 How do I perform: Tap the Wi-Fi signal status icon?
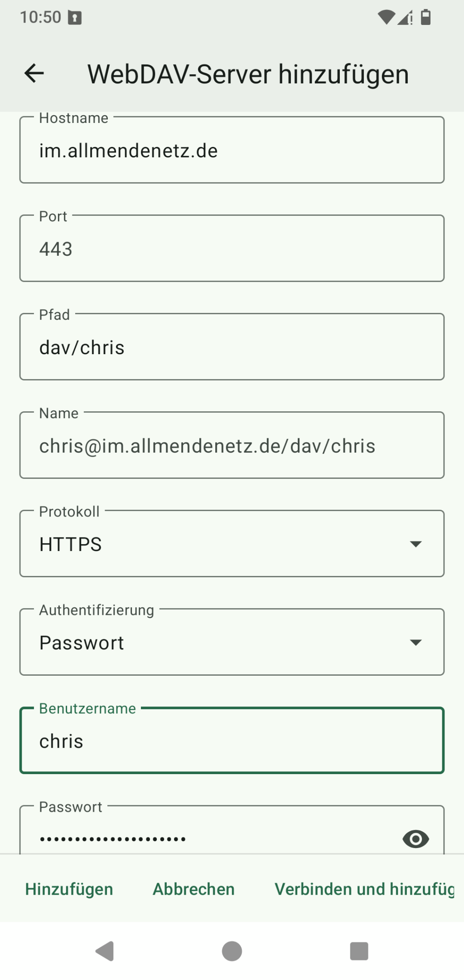[x=386, y=18]
